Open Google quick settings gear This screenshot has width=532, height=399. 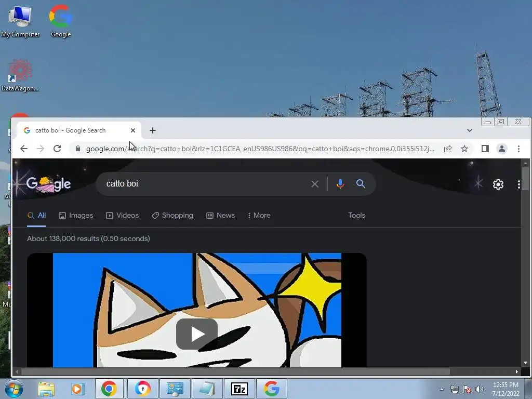click(498, 184)
